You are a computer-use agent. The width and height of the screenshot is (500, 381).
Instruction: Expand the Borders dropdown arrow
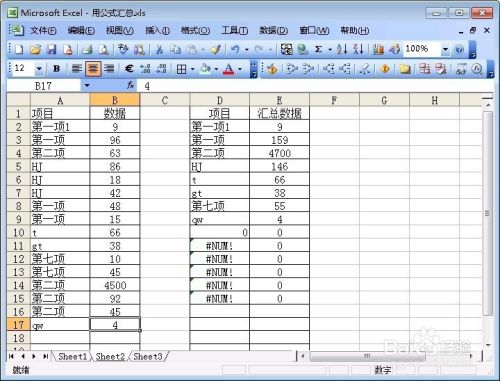click(x=193, y=69)
